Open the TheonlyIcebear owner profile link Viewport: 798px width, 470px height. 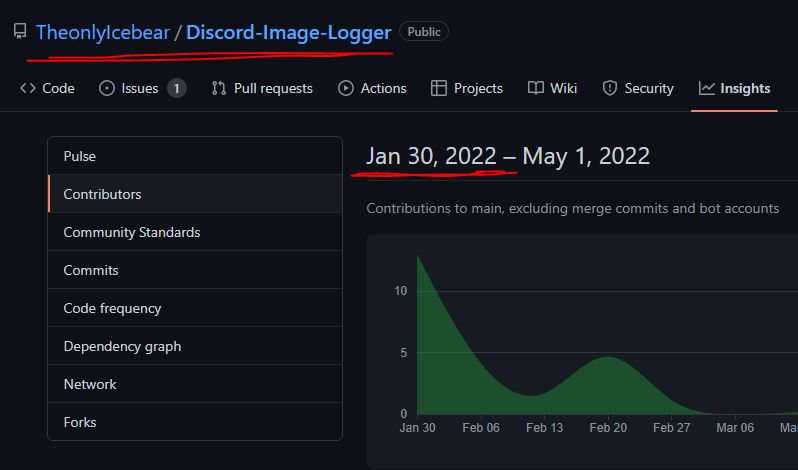[102, 33]
